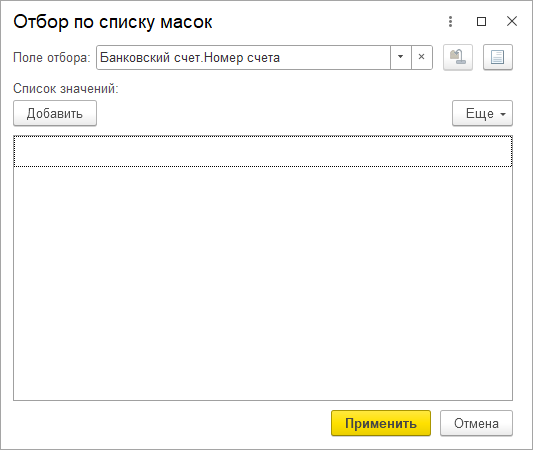
Task: Click the word Банковский inside the filter field
Action: pos(135,57)
